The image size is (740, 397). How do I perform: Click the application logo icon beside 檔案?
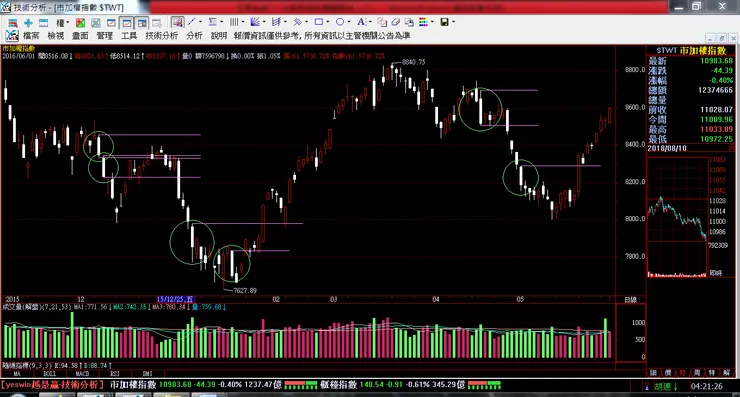coord(12,36)
